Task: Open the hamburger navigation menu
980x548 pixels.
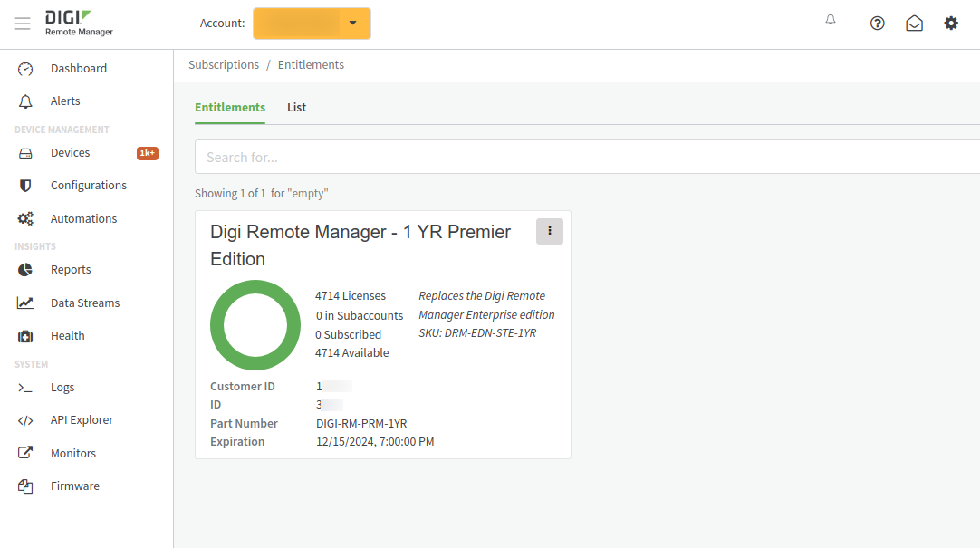Action: pyautogui.click(x=23, y=24)
